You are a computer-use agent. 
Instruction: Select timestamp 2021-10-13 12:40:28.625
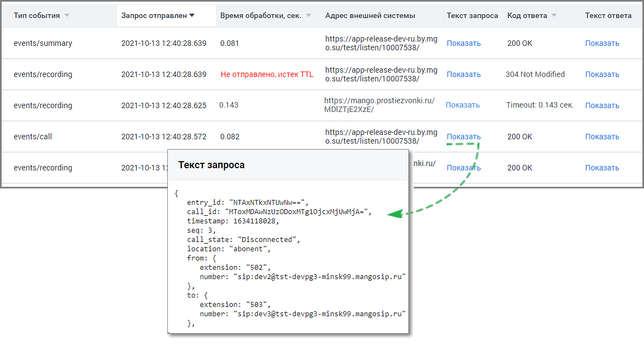(x=164, y=105)
